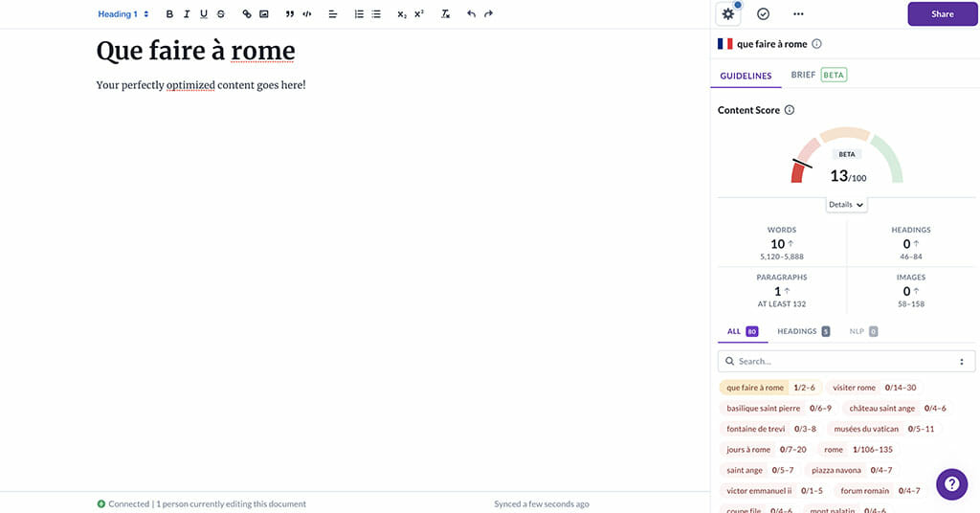Toggle strikethrough formatting

click(221, 13)
